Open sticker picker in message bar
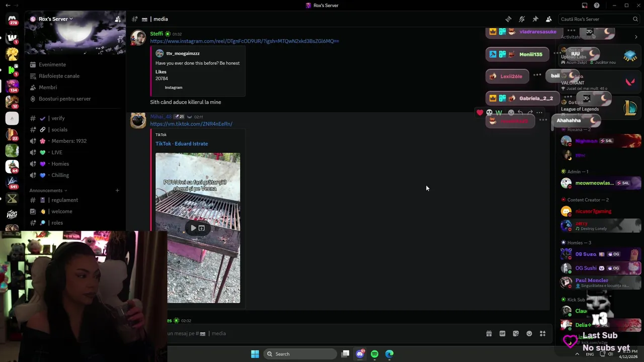Image resolution: width=644 pixels, height=362 pixels. pyautogui.click(x=516, y=333)
